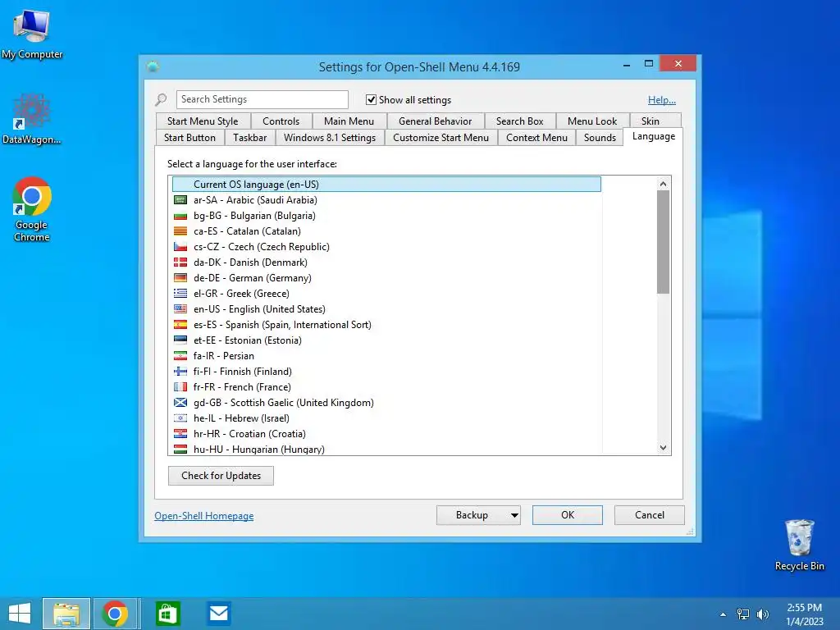Switch to Taskbar tab
This screenshot has width=840, height=630.
(249, 138)
